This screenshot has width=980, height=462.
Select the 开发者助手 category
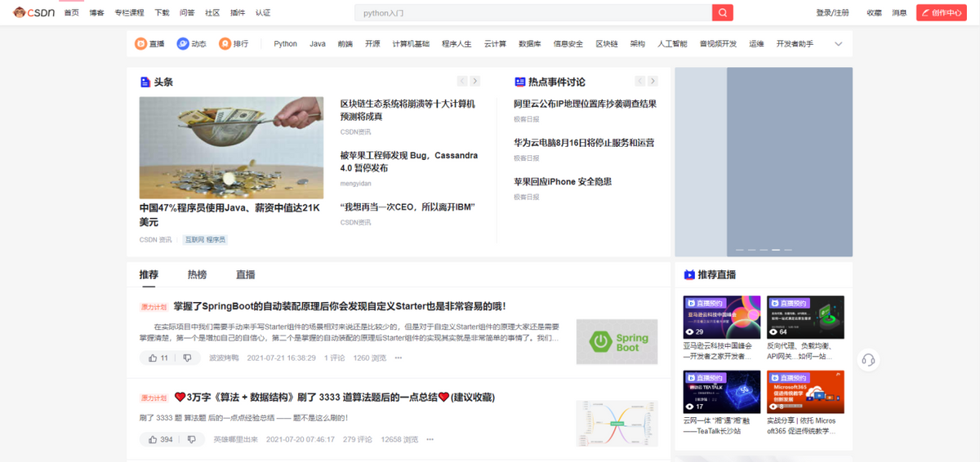(x=795, y=44)
